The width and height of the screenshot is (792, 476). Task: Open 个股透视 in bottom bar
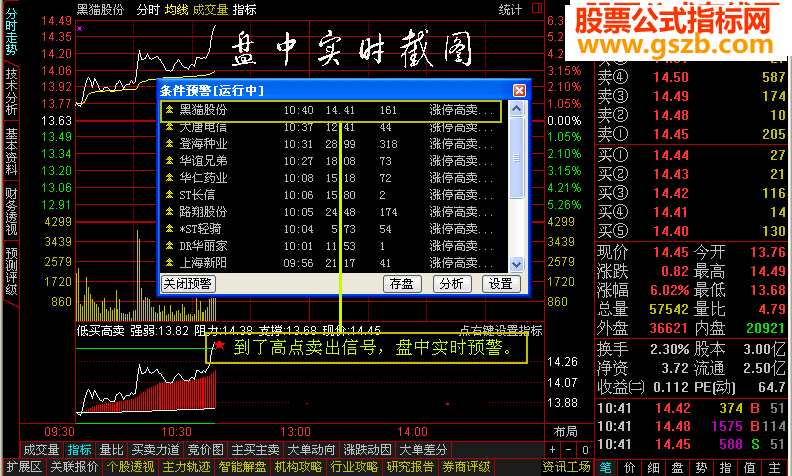click(130, 466)
